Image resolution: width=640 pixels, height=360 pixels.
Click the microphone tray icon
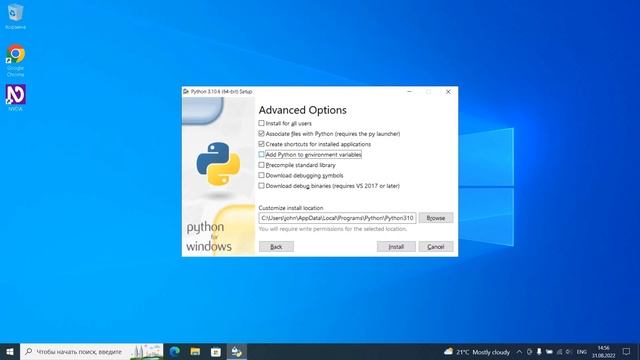[x=539, y=351]
